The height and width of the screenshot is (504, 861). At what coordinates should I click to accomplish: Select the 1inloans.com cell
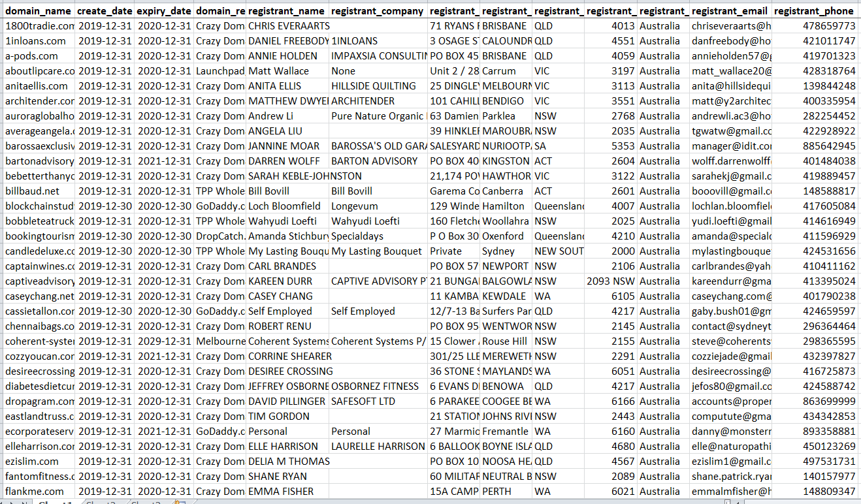(x=39, y=41)
